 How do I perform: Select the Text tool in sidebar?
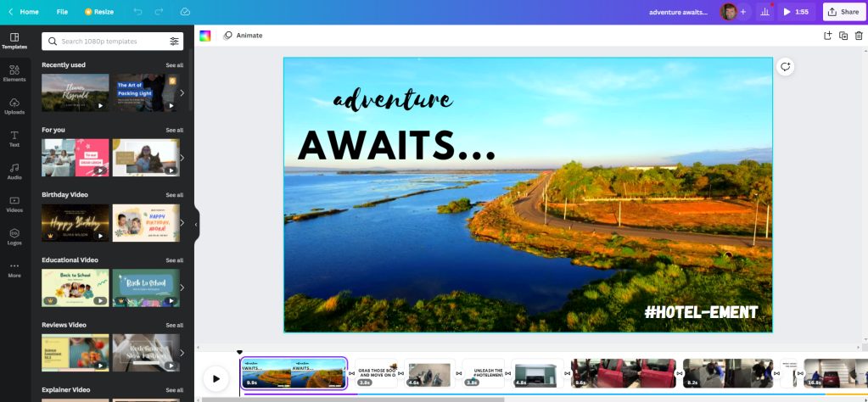[14, 138]
